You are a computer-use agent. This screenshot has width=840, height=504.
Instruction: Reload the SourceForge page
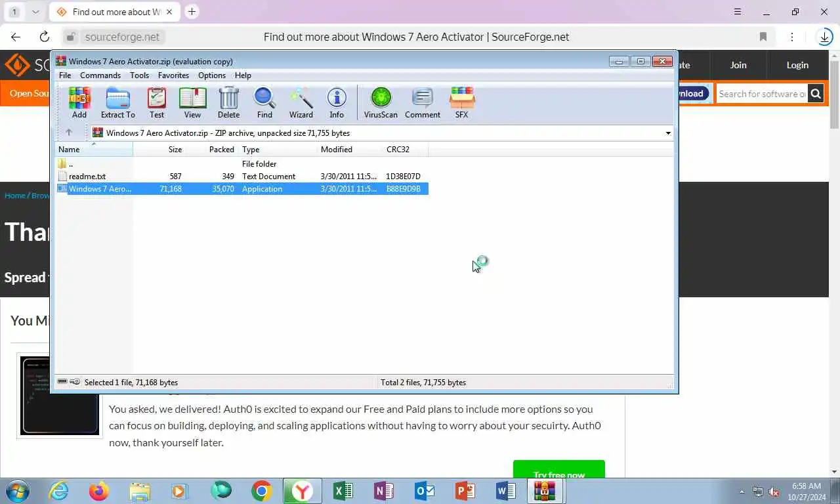(x=45, y=37)
